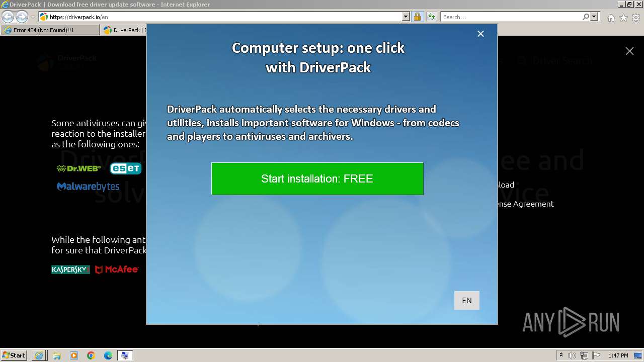Open Internet Explorer from the taskbar
The image size is (644, 362).
(x=39, y=355)
